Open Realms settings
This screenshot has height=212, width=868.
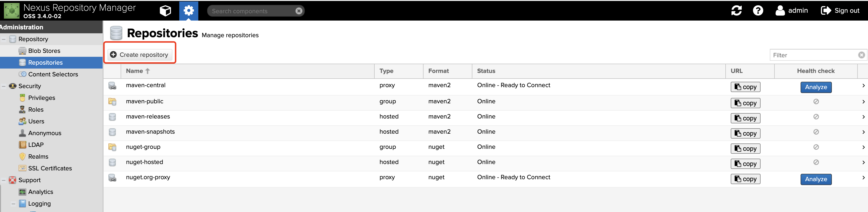(38, 157)
